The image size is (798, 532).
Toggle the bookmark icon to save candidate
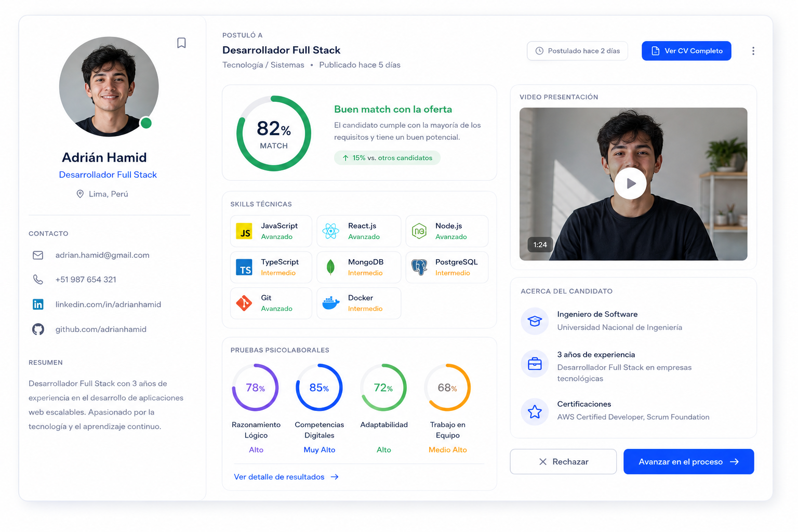coord(181,43)
